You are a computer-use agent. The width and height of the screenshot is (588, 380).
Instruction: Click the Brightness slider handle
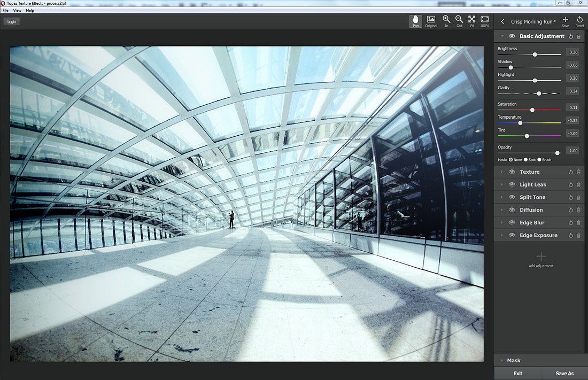535,55
